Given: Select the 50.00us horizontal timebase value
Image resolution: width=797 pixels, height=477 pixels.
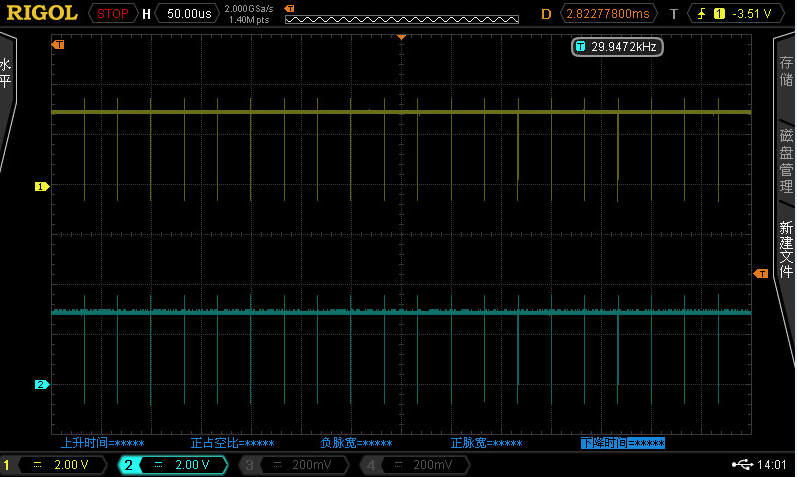Looking at the screenshot, I should click(x=189, y=14).
